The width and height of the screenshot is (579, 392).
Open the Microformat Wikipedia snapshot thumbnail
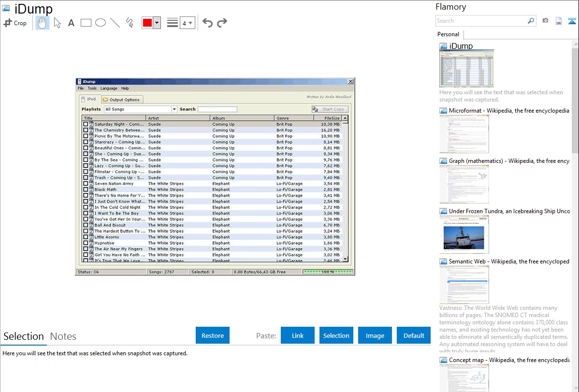click(464, 134)
